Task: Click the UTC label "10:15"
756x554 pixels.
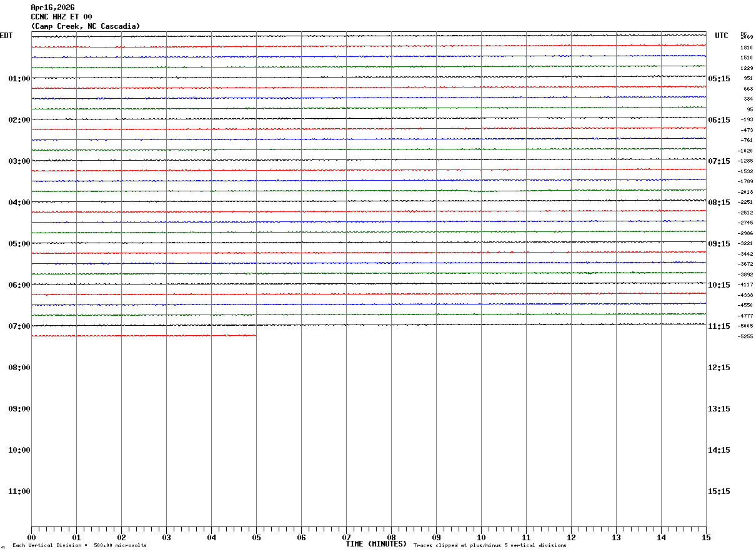Action: (x=719, y=285)
